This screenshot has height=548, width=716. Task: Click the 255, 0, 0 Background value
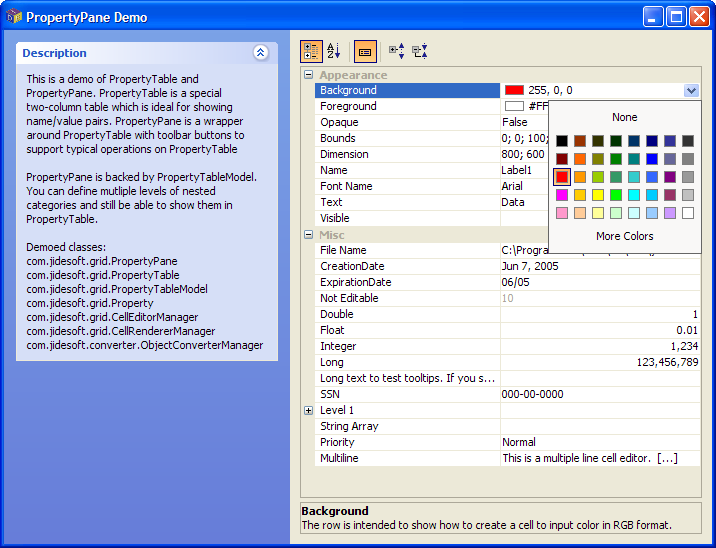click(x=550, y=90)
